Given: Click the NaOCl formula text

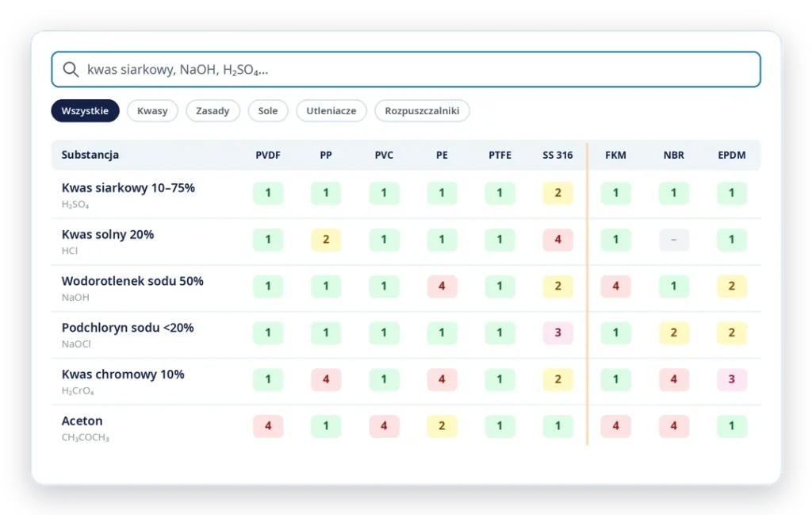Looking at the screenshot, I should point(76,344).
